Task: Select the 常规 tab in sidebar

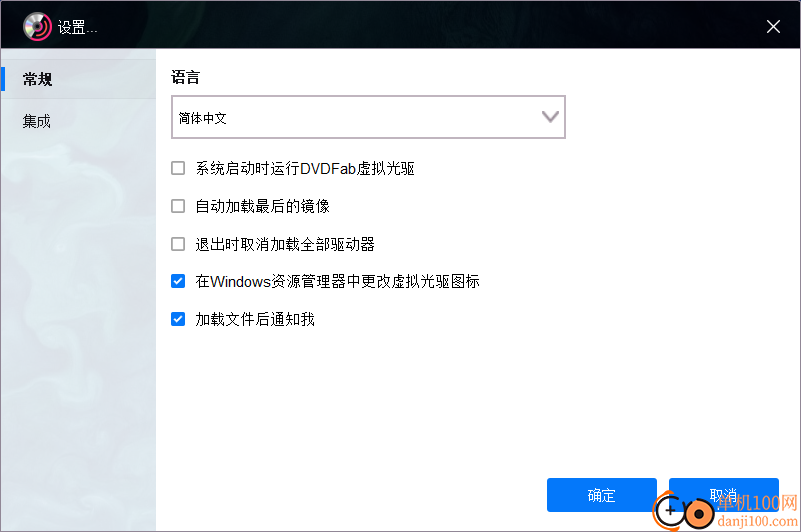Action: coord(79,79)
